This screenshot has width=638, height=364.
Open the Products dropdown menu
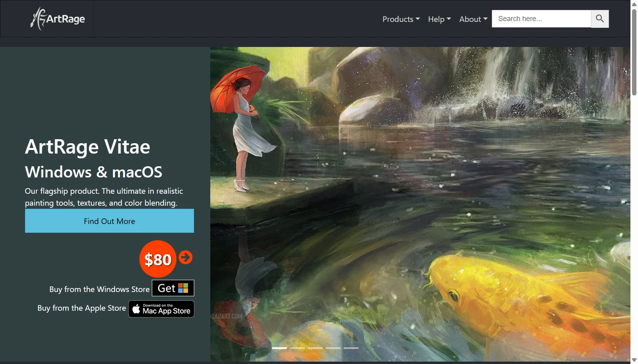pyautogui.click(x=401, y=19)
